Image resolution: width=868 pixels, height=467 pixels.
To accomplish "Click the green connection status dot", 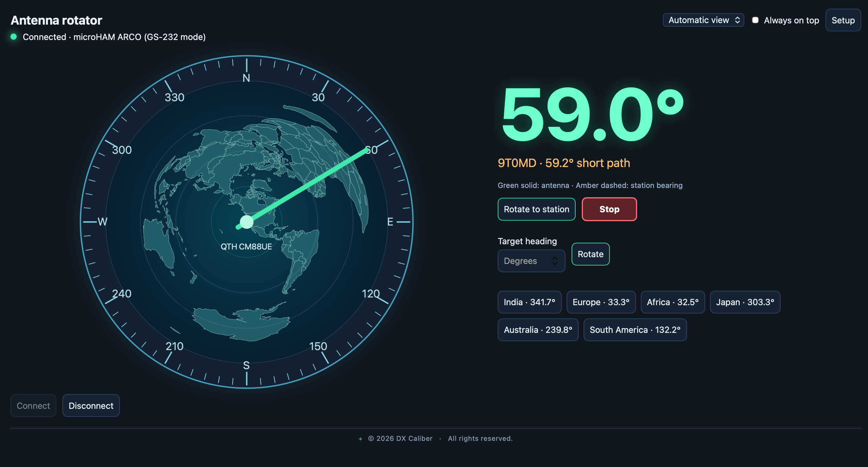I will (14, 37).
